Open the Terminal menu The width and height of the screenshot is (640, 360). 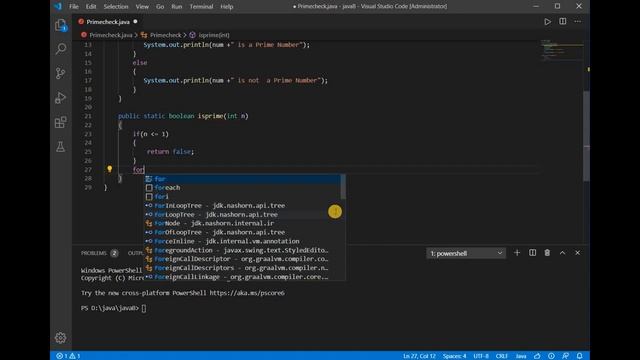[x=201, y=7]
